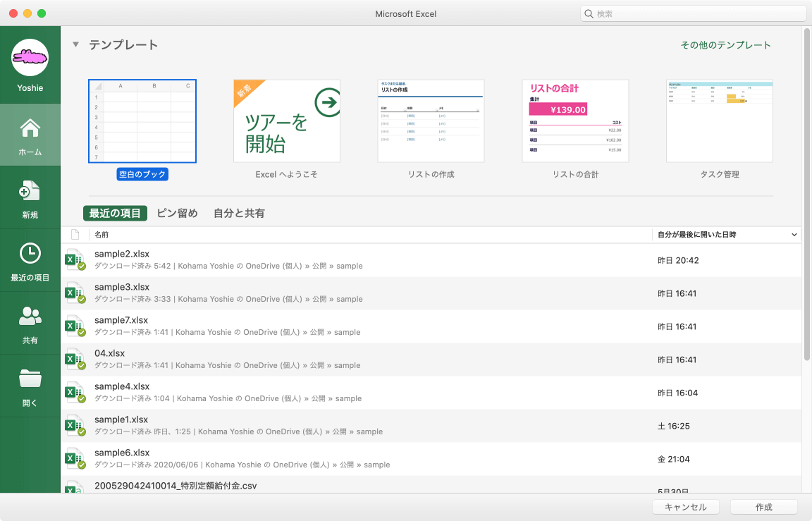812x521 pixels.
Task: Click the Excel file icon for sample4.xlsx
Action: (x=75, y=393)
